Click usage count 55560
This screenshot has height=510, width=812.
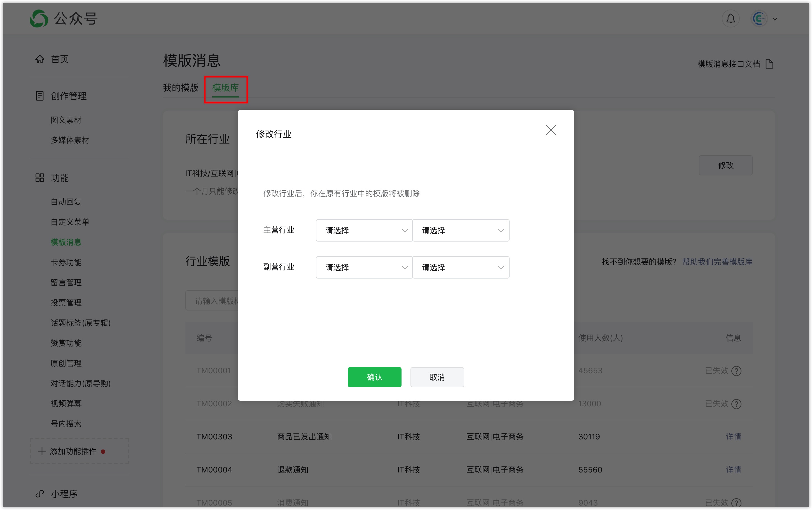click(590, 470)
